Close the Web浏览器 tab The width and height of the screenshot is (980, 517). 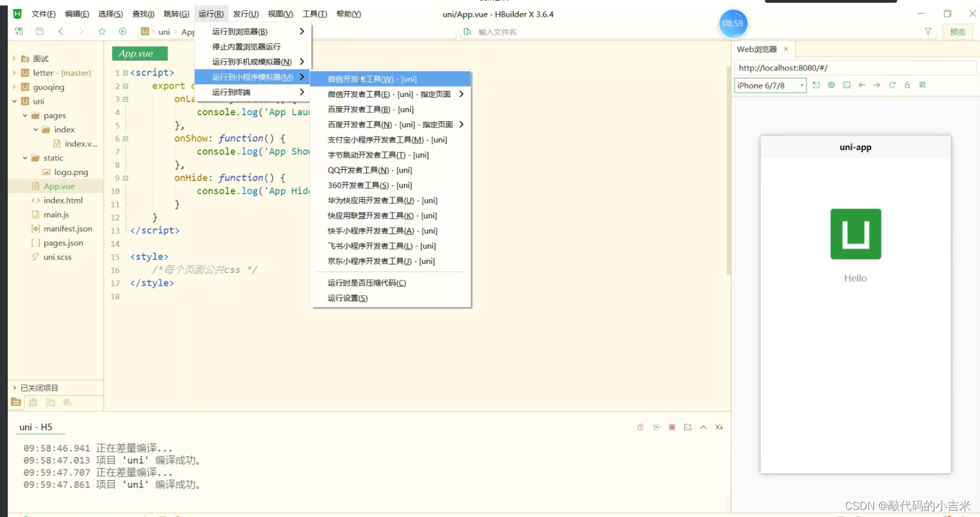coord(786,49)
